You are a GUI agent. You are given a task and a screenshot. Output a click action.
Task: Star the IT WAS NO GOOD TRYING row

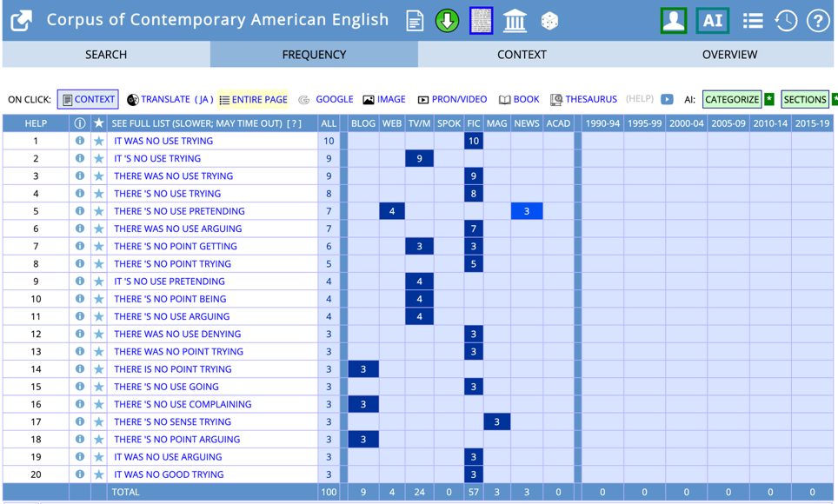click(99, 474)
